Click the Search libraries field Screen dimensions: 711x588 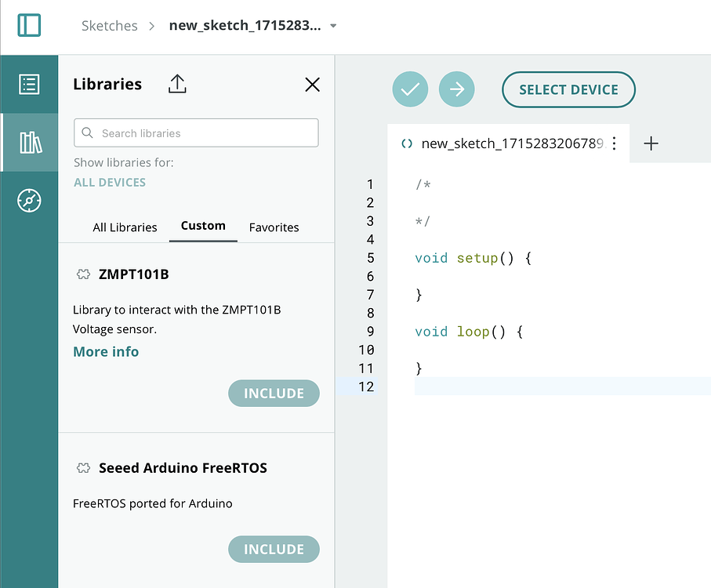pyautogui.click(x=196, y=133)
